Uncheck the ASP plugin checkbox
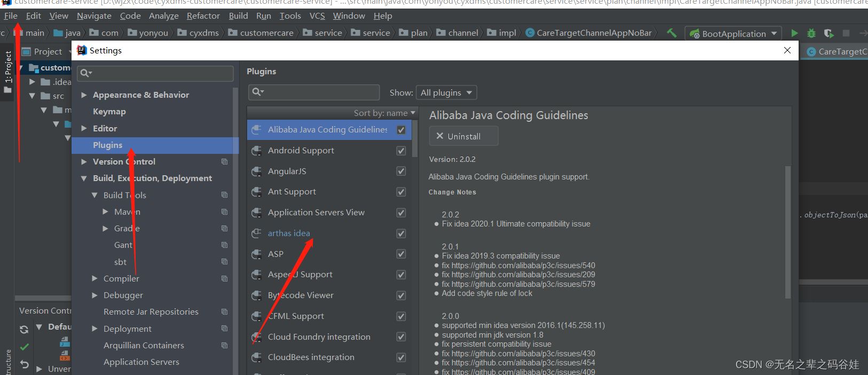The width and height of the screenshot is (868, 375). tap(401, 254)
